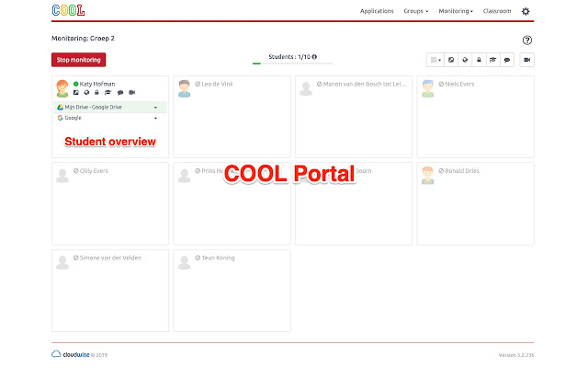The height and width of the screenshot is (368, 588).
Task: Send message to group via toolbar chat icon
Action: (507, 60)
